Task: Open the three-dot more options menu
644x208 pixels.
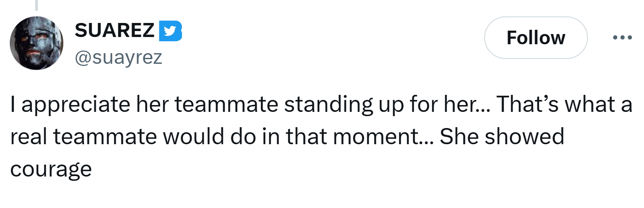Action: click(623, 37)
